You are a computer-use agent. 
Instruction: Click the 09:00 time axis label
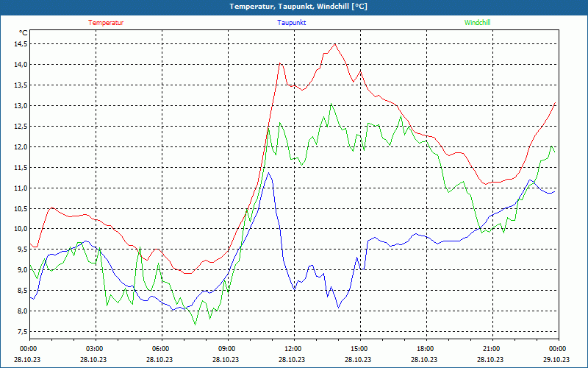point(226,349)
